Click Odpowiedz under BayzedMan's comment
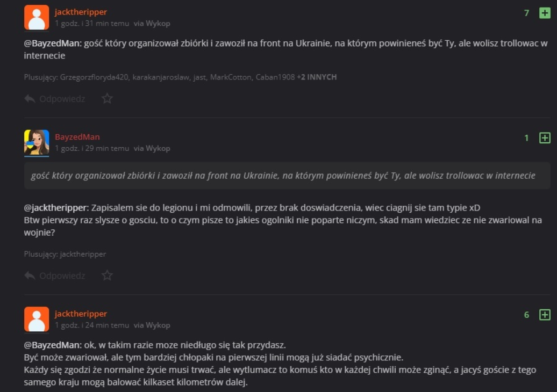Screen dimensions: 557x392 (x=55, y=275)
